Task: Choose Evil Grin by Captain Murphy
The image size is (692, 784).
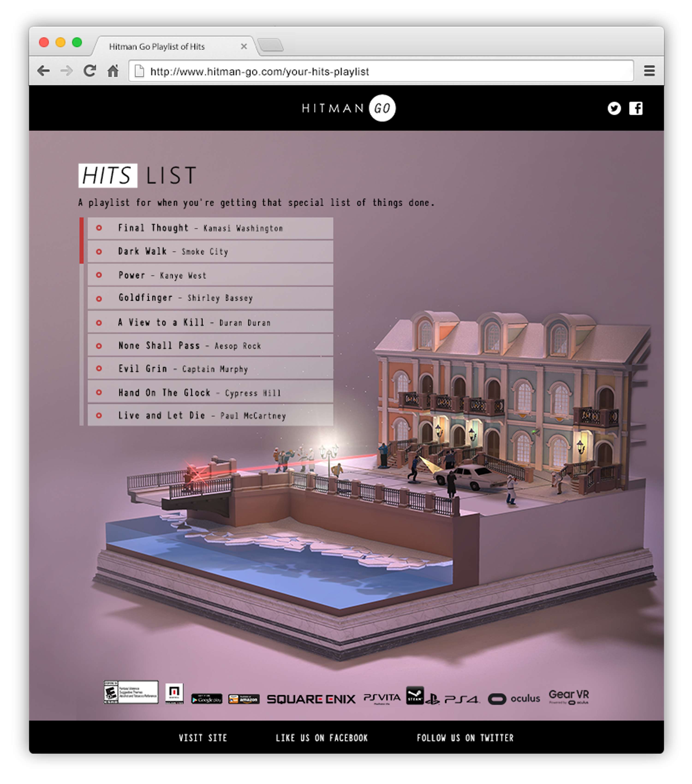Action: [x=210, y=369]
